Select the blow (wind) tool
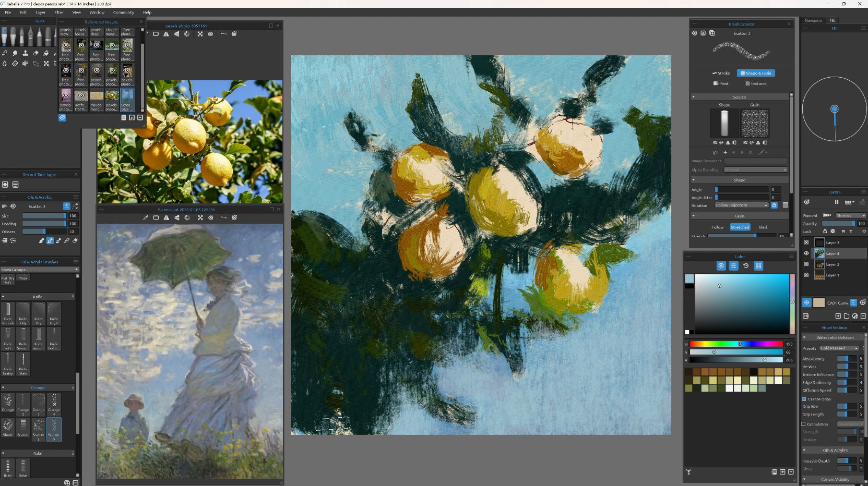This screenshot has height=486, width=868. 25,63
